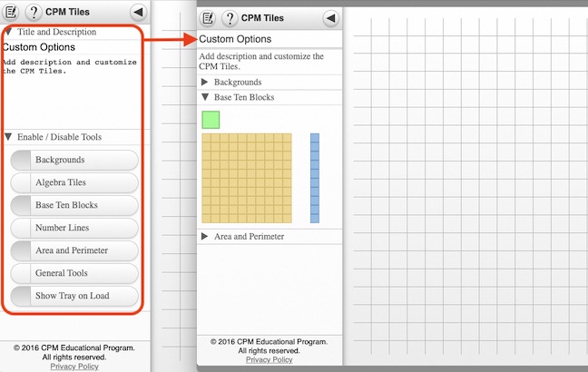The width and height of the screenshot is (588, 372).
Task: Click the 2016 copyright notice in the left panel
Action: [x=74, y=353]
